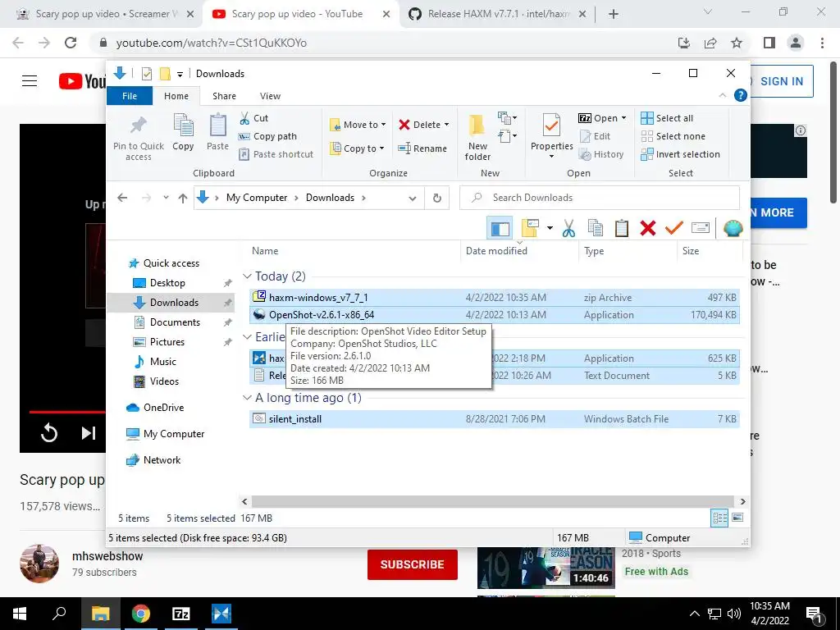Open Classic Shell settings via shell icon

pyautogui.click(x=733, y=229)
